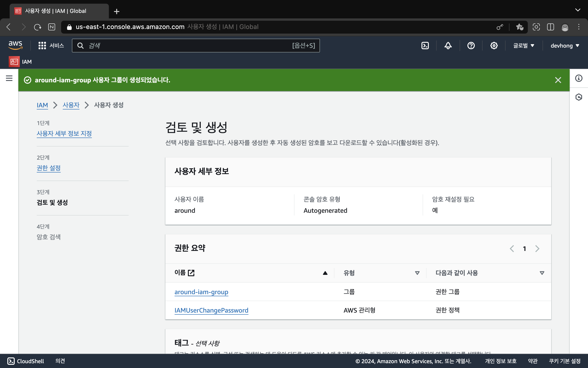
Task: Expand the browser tab list chevron
Action: 578,10
